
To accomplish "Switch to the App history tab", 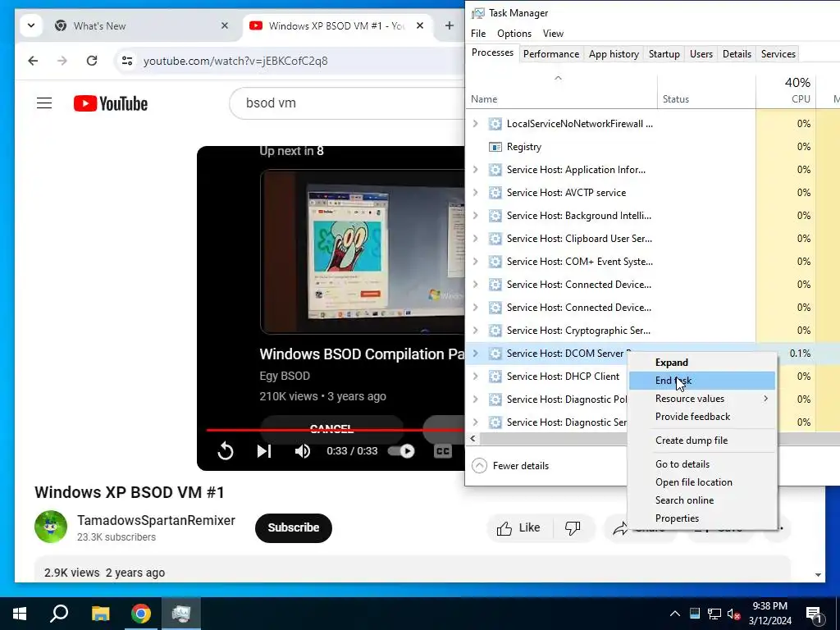I will coord(614,53).
